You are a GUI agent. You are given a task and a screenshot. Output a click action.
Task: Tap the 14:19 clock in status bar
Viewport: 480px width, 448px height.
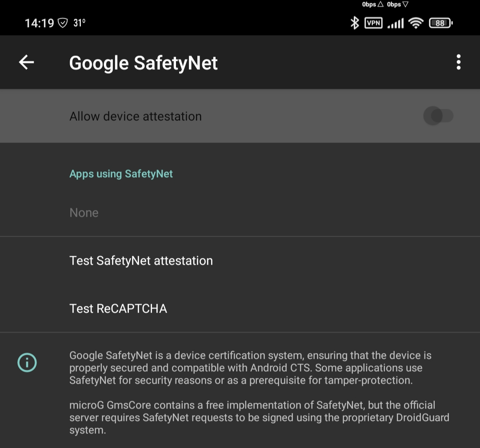click(39, 23)
